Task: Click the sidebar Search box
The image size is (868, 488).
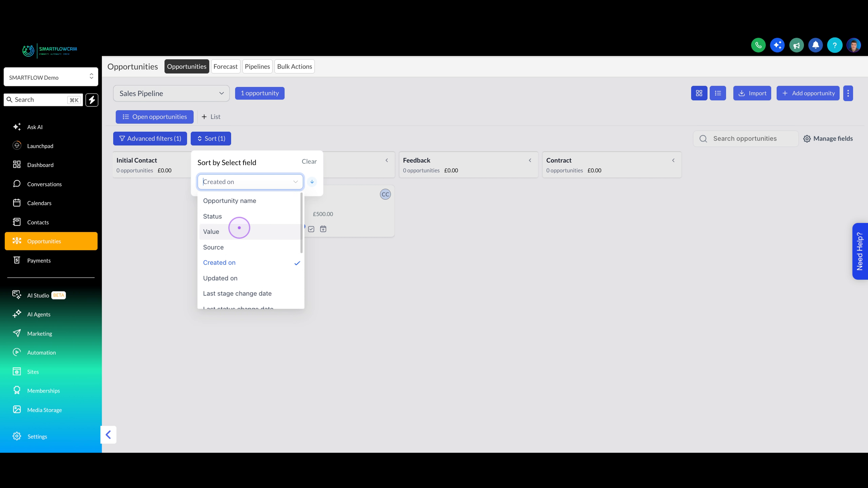Action: click(43, 100)
